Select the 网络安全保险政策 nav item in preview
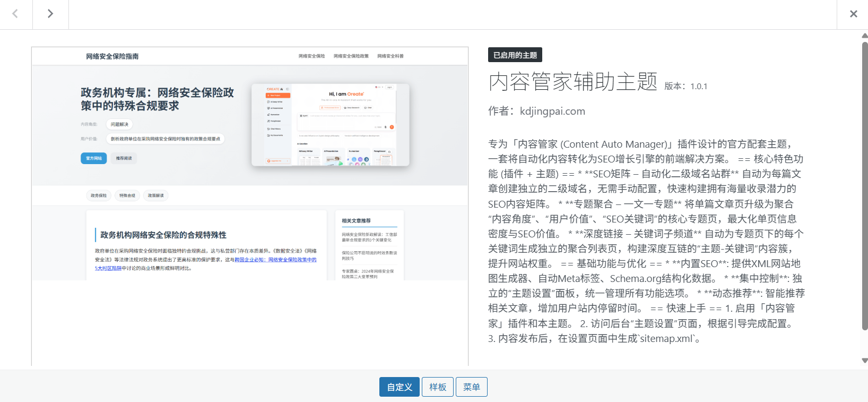 click(x=351, y=56)
